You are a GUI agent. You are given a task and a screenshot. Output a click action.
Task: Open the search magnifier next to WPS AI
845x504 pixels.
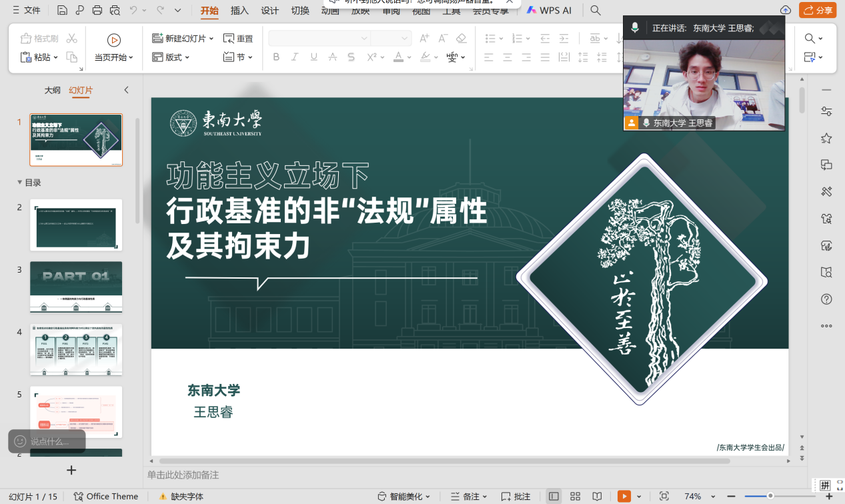point(596,10)
